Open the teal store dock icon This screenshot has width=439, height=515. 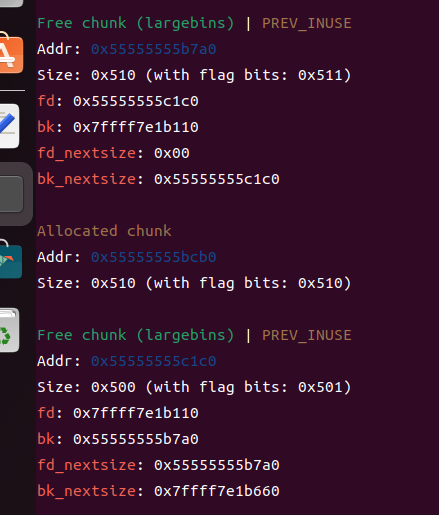coord(11,260)
